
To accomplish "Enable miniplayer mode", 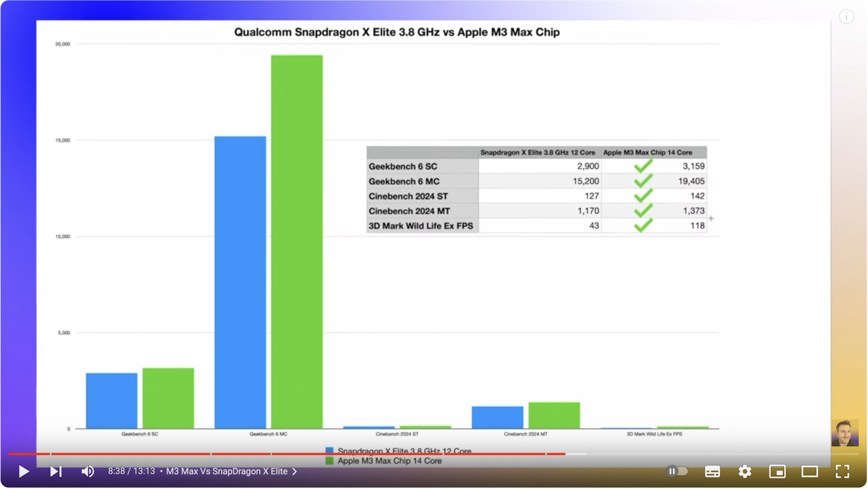I will pos(777,472).
